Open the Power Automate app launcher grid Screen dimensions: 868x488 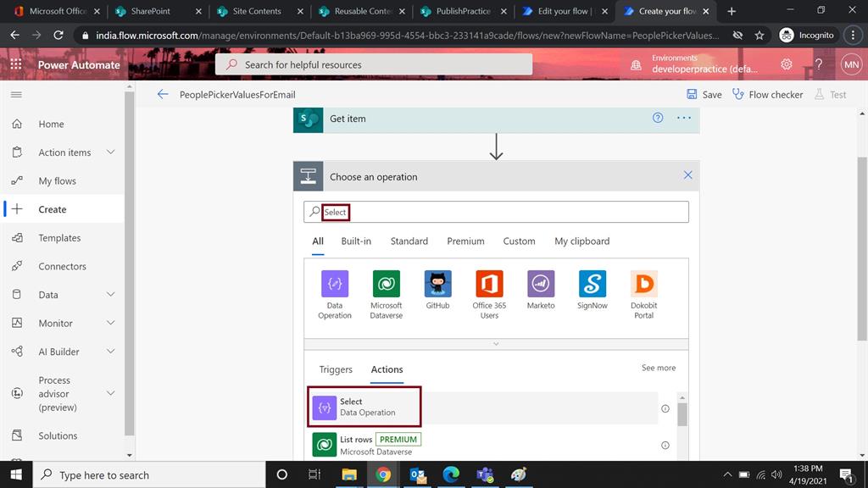pyautogui.click(x=16, y=64)
